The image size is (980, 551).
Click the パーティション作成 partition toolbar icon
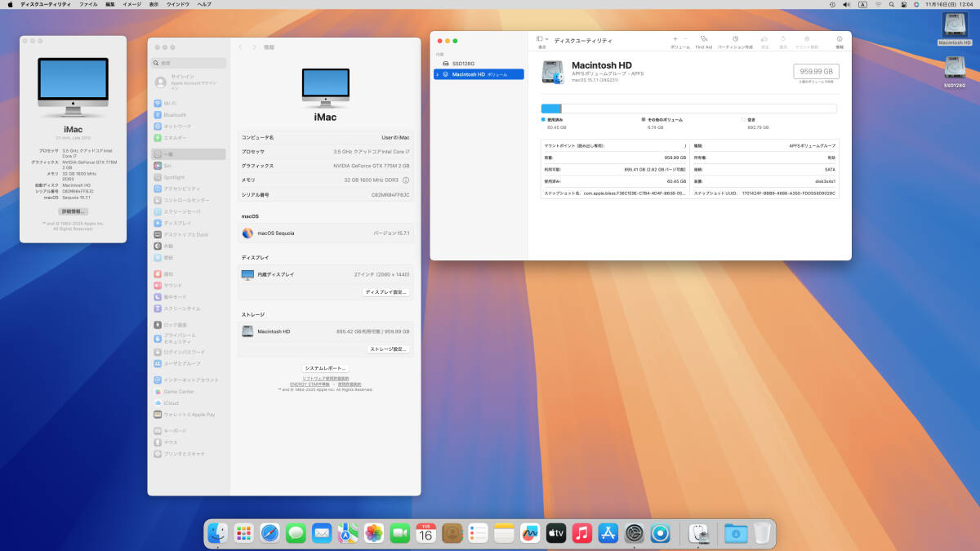pos(735,39)
